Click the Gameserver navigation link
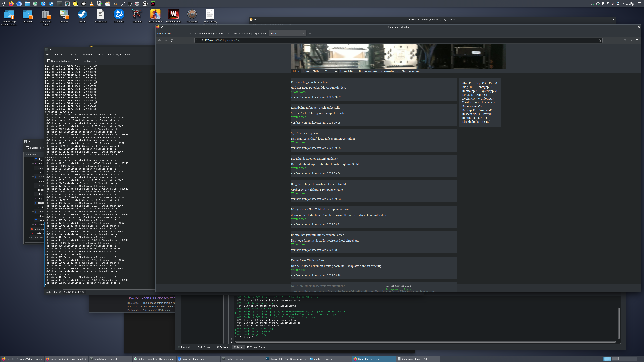Screen dimensions: 644x362 [x=410, y=71]
